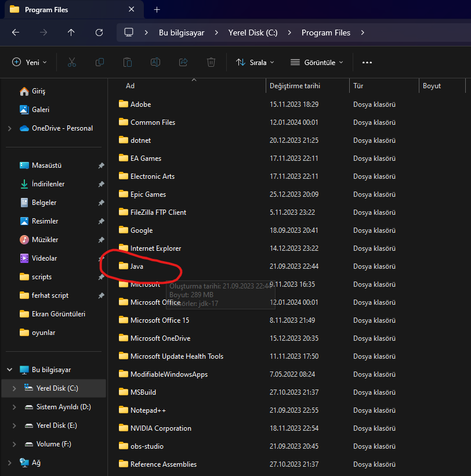471x476 pixels.
Task: Expand the chevron after Program Files breadcrumb
Action: [363, 33]
